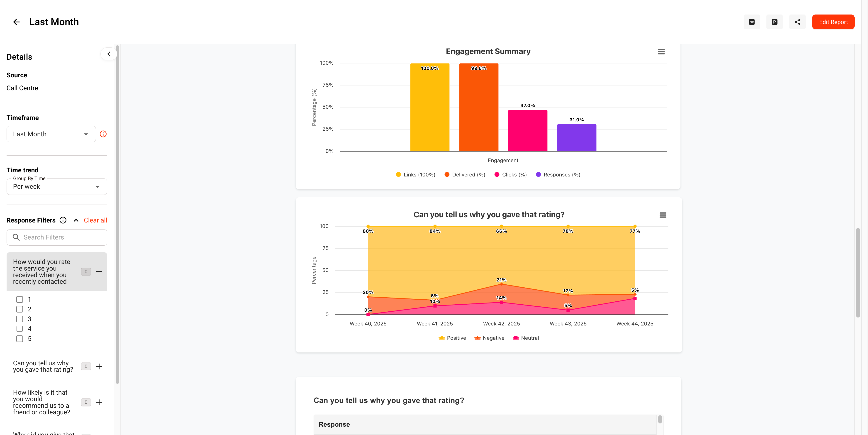The width and height of the screenshot is (868, 435).
Task: Check rating filter option 1
Action: [x=20, y=299]
